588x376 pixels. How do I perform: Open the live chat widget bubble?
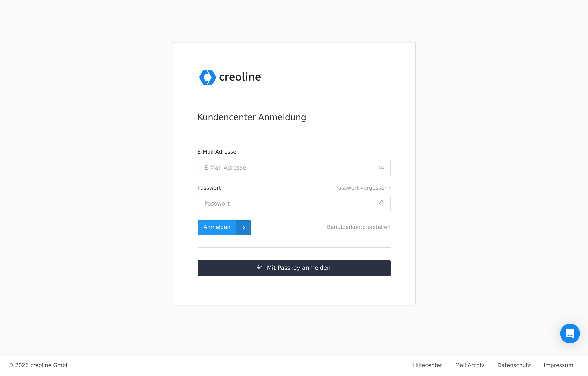570,333
